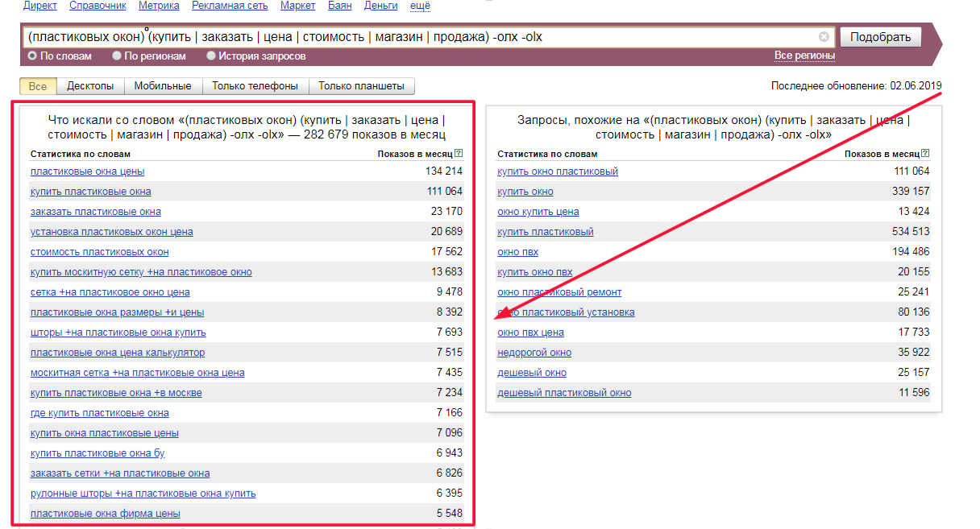
Task: Switch to the Только планшеты tab
Action: click(362, 86)
